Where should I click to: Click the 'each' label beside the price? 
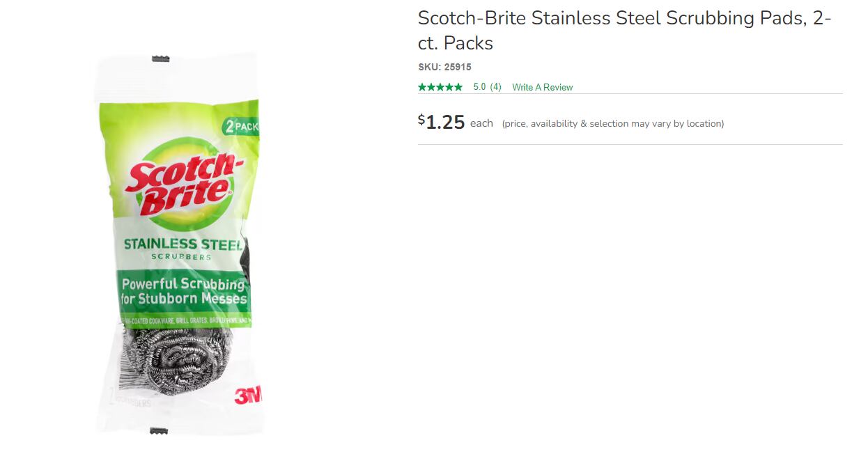point(481,123)
